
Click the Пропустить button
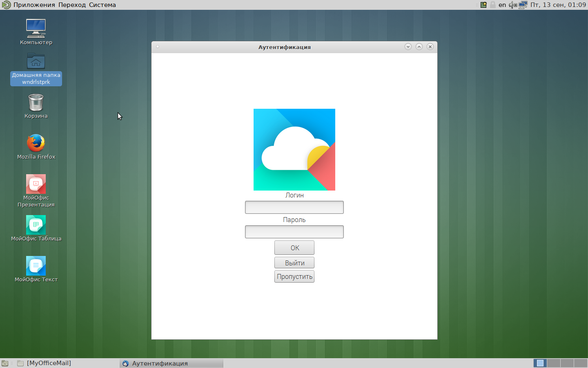point(294,277)
